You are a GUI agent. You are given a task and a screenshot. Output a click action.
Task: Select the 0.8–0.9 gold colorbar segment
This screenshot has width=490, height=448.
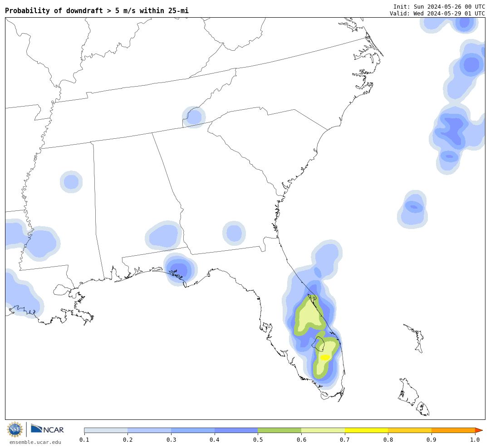pos(410,430)
